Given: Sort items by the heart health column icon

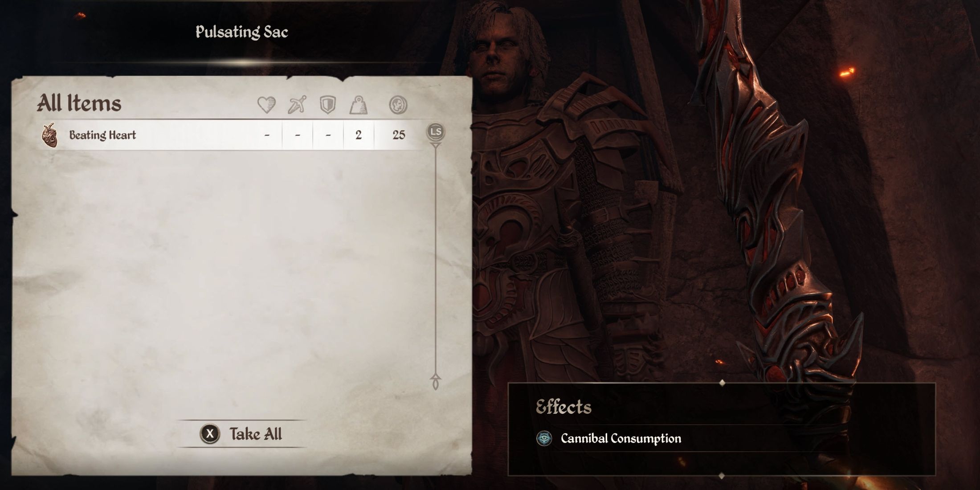Looking at the screenshot, I should [x=266, y=105].
